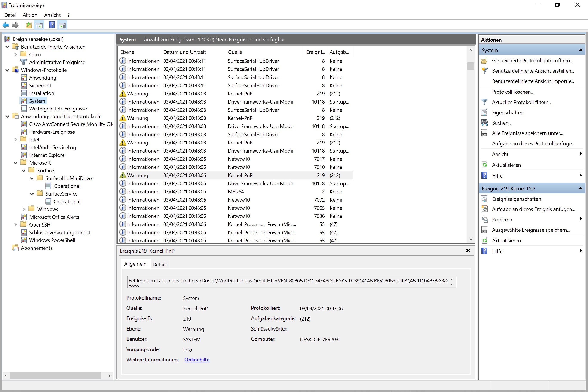
Task: Click the Kopieren icon in Aktionen
Action: click(484, 219)
